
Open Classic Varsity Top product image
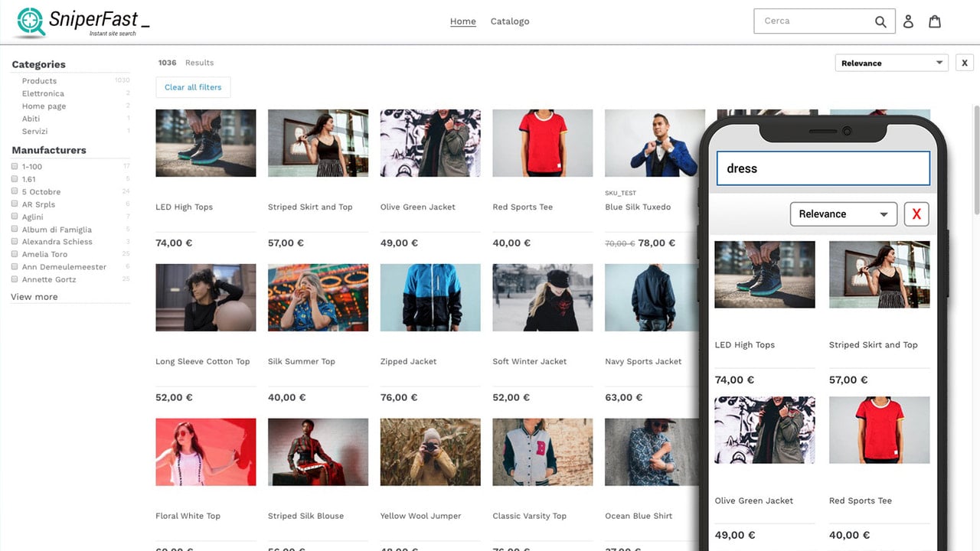543,452
